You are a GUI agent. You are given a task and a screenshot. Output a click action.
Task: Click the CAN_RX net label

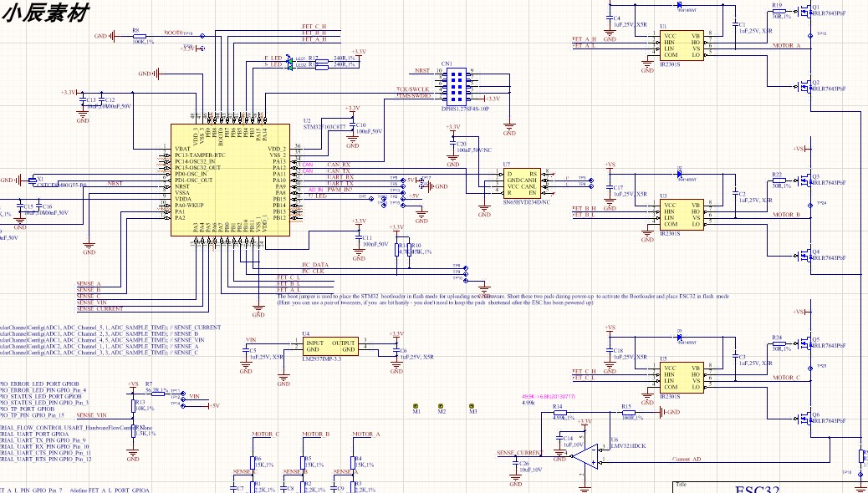(x=339, y=165)
